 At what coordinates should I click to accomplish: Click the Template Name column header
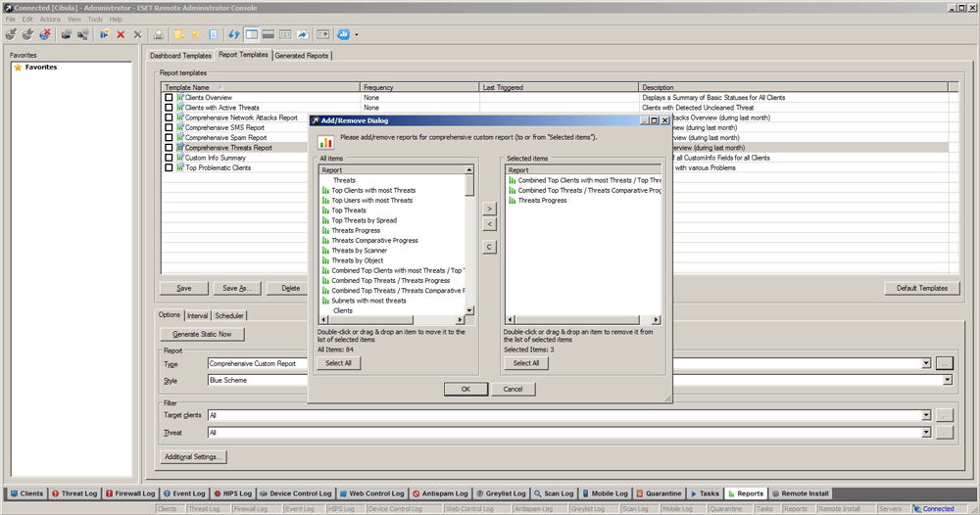tap(261, 87)
